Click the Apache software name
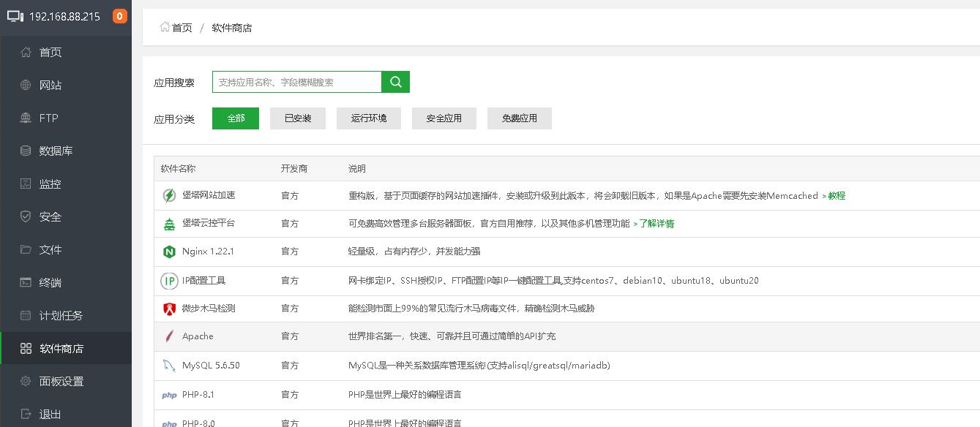This screenshot has width=980, height=427. [x=198, y=336]
